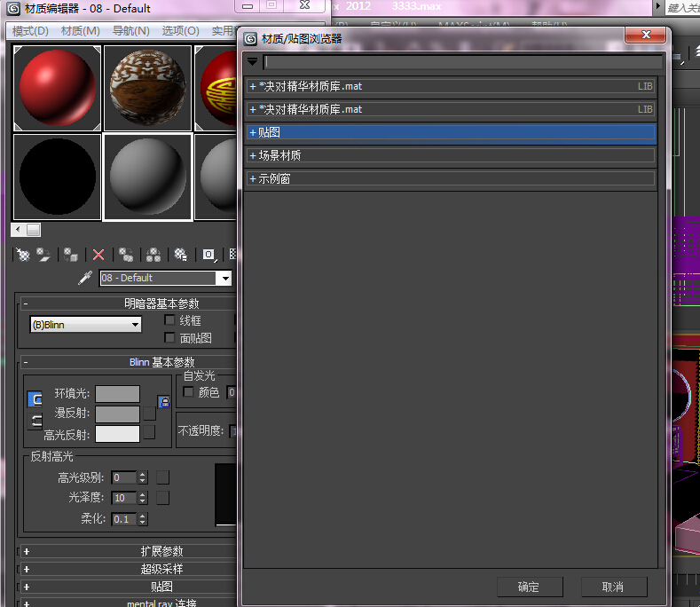
Task: Click the 确定 button
Action: coord(529,587)
